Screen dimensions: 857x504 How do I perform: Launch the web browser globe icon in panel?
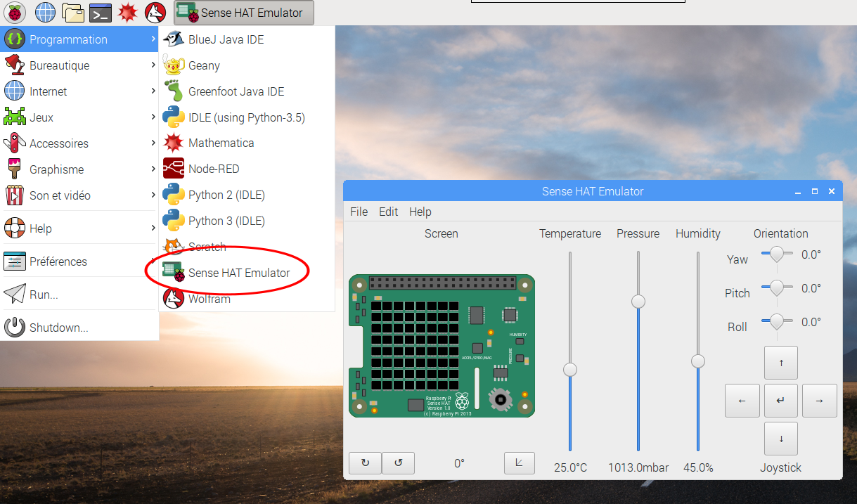45,12
